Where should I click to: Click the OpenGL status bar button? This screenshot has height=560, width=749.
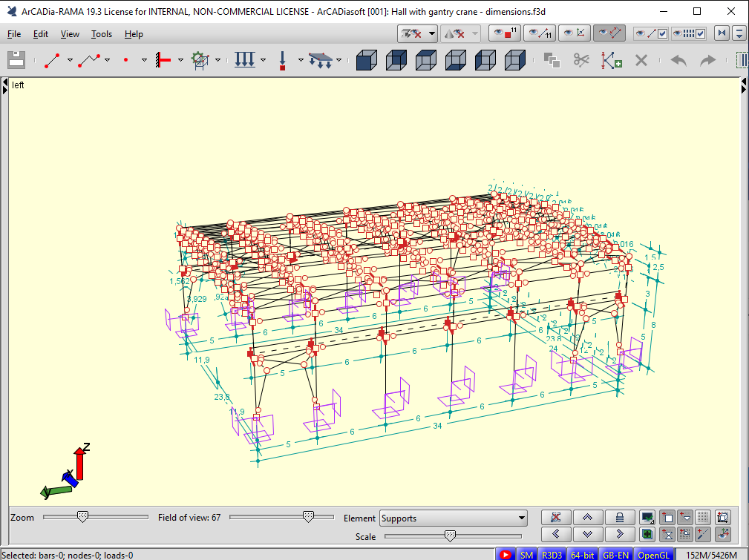point(653,554)
